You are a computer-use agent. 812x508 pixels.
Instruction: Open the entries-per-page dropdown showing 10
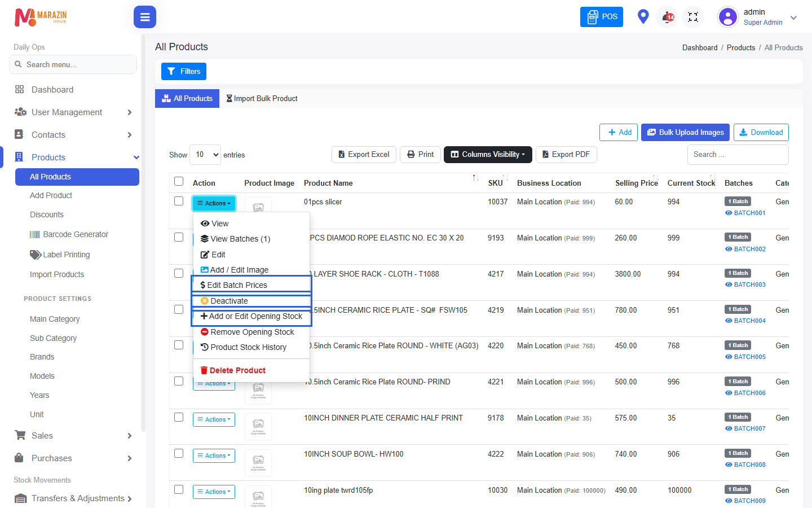pyautogui.click(x=205, y=154)
